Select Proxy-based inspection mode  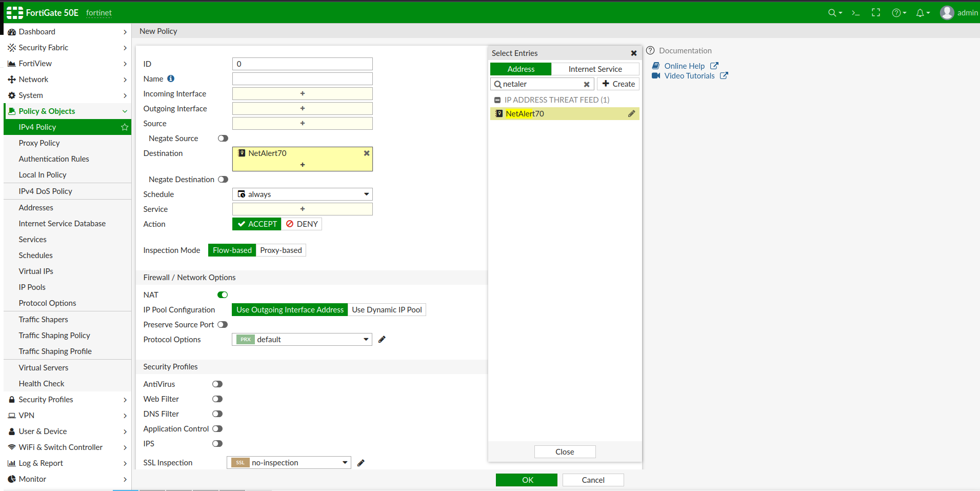[x=281, y=250]
